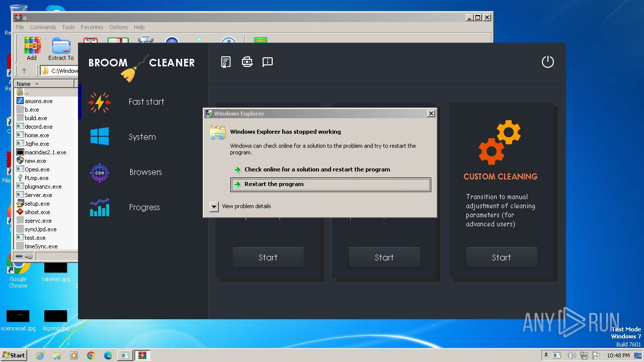The width and height of the screenshot is (644, 362).
Task: Select Server.exe in WinRAR file list
Action: (x=38, y=195)
